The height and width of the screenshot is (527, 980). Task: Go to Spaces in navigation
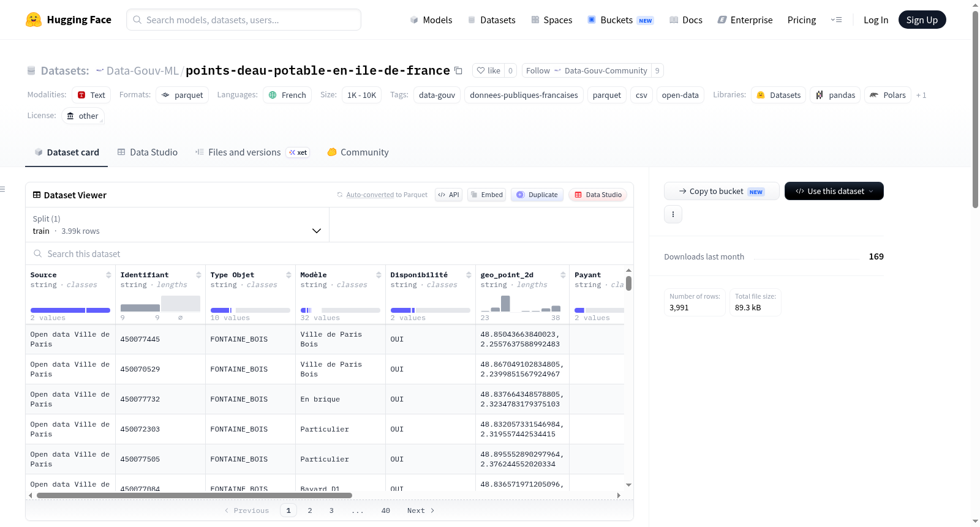pyautogui.click(x=551, y=20)
